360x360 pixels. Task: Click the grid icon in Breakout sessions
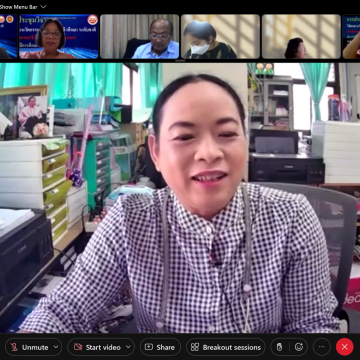point(195,347)
